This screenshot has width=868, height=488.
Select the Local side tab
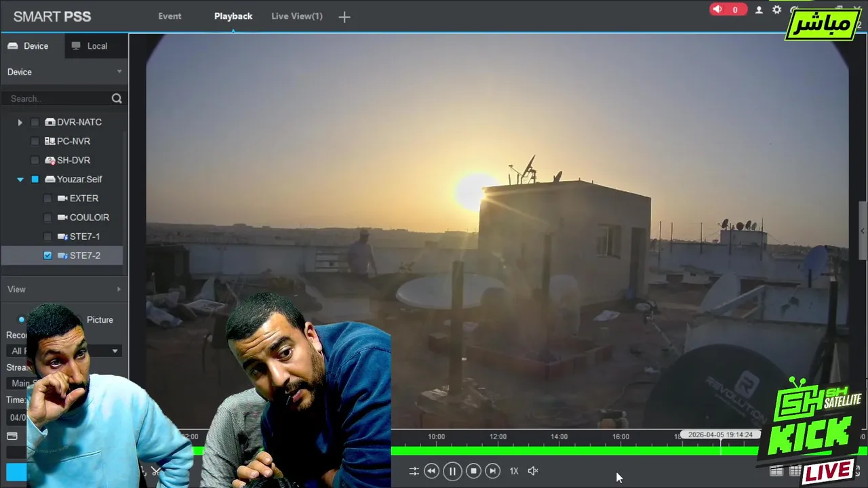96,46
